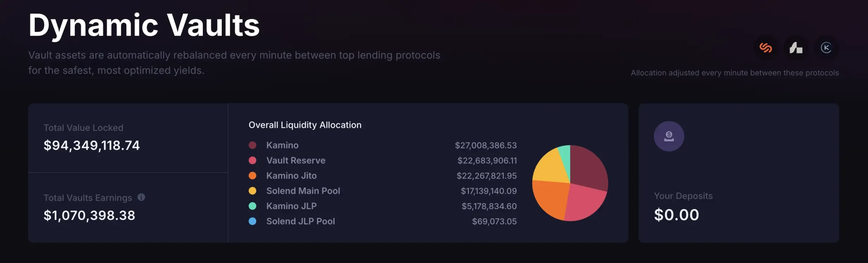Screen dimensions: 868x263
Task: Click the dark red Kamino legend dot
Action: pos(253,145)
